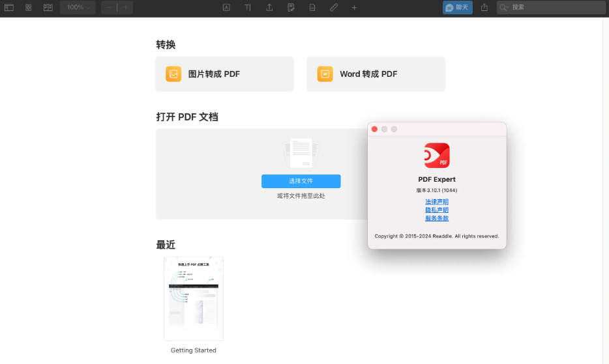
Task: Select the edit text tool icon
Action: pyautogui.click(x=248, y=7)
